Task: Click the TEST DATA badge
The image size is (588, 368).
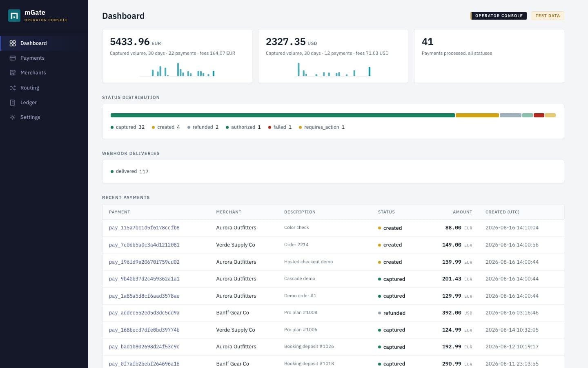Action: click(x=548, y=16)
